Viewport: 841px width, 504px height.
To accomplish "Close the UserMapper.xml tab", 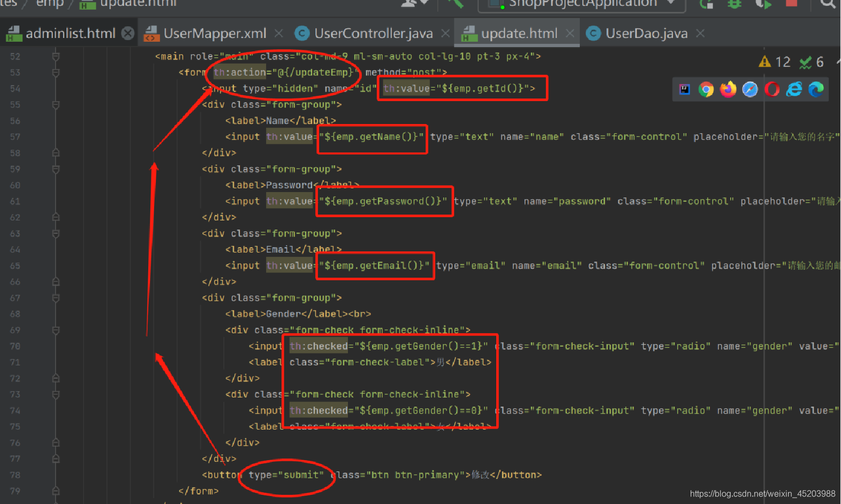I will point(278,33).
